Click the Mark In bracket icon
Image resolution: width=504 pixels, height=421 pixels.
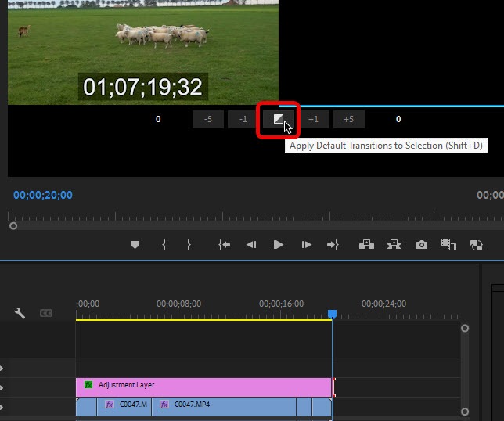click(164, 245)
